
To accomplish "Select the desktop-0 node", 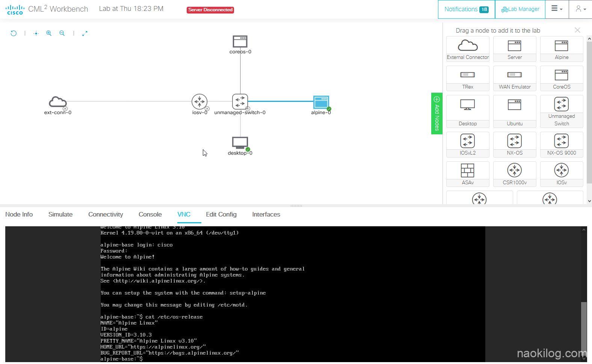I will pyautogui.click(x=240, y=143).
